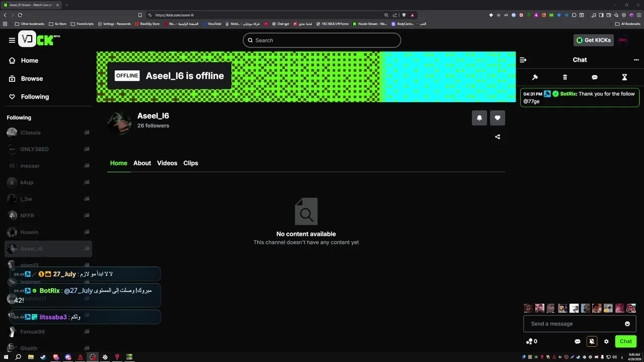Click the hourglass slow-mode icon
This screenshot has width=644, height=362.
(x=624, y=77)
